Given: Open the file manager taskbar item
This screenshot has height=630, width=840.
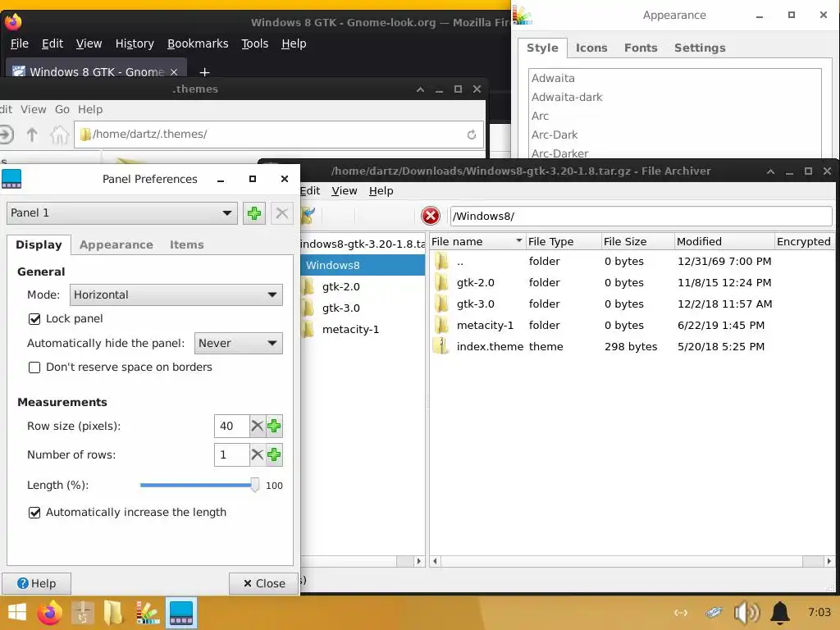Looking at the screenshot, I should tap(113, 613).
